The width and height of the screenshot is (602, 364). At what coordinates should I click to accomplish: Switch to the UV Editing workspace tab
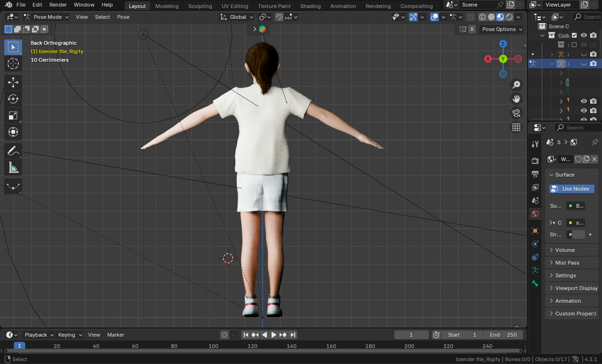coord(235,6)
